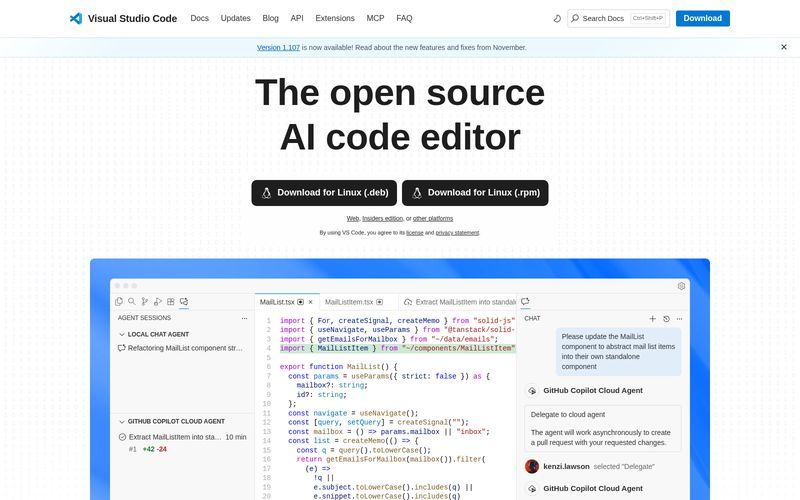Start a new chat with the plus icon
The width and height of the screenshot is (800, 500).
click(653, 318)
